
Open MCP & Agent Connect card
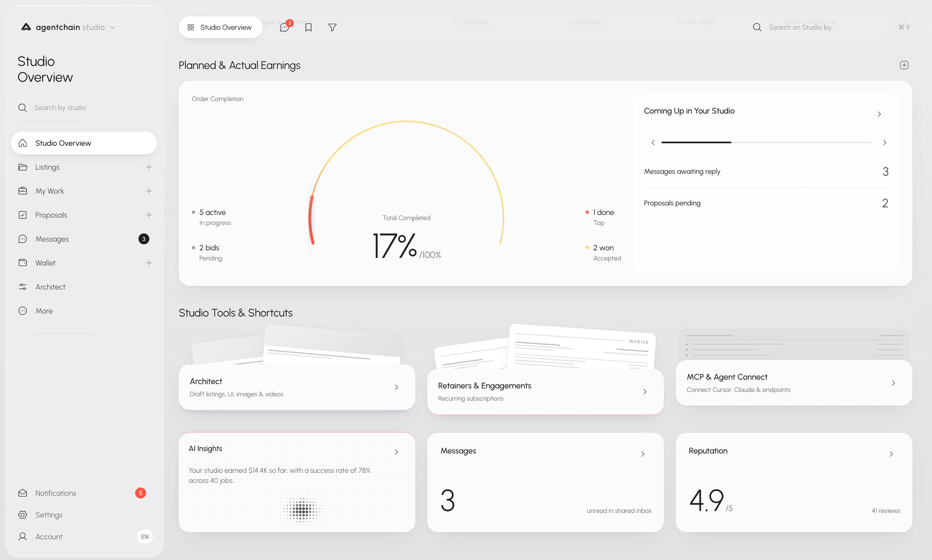pos(794,383)
